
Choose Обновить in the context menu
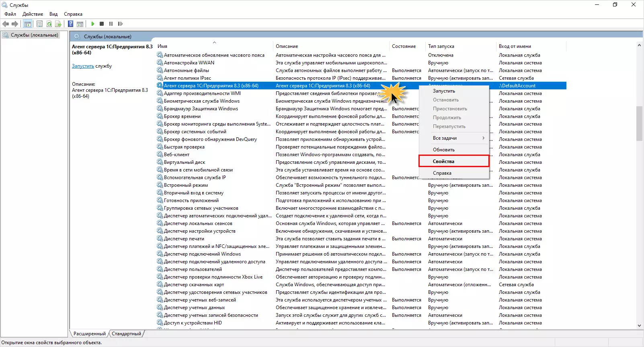click(454, 150)
